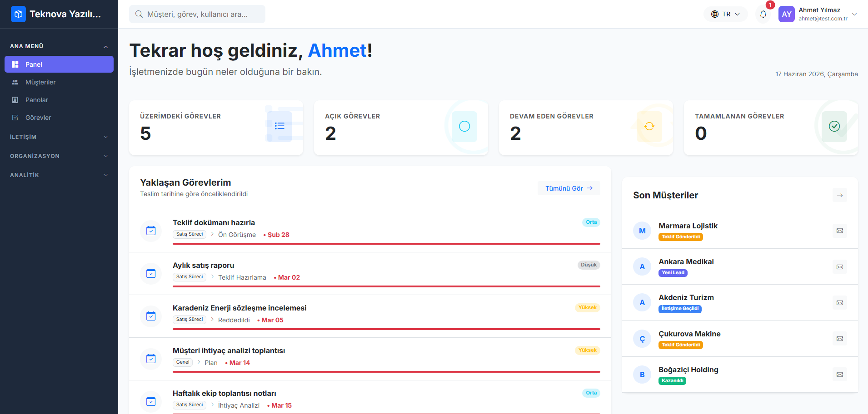
Task: Open the TR language dropdown
Action: pyautogui.click(x=726, y=14)
